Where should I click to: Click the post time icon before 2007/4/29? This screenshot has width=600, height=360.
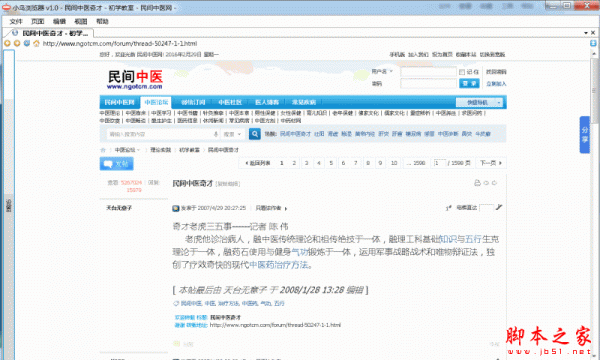pos(176,209)
